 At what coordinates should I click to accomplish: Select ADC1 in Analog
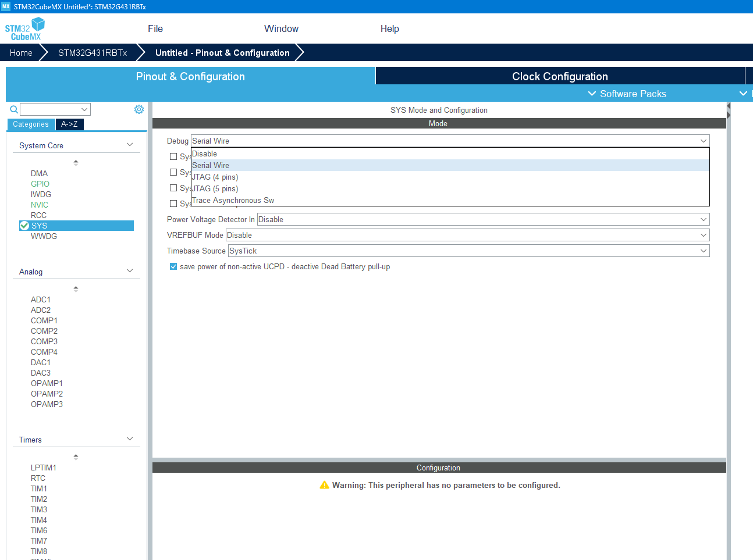41,299
